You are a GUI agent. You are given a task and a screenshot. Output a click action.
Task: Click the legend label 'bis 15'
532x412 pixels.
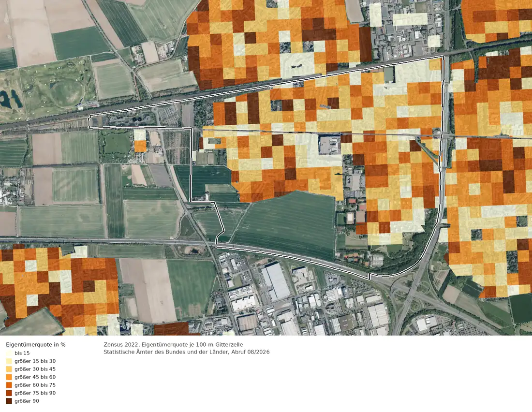22,353
